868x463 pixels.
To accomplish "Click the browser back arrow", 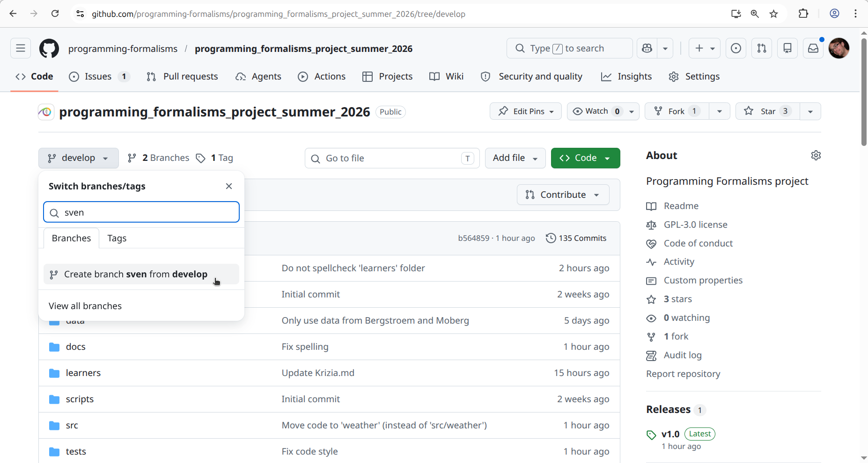I will coord(13,14).
